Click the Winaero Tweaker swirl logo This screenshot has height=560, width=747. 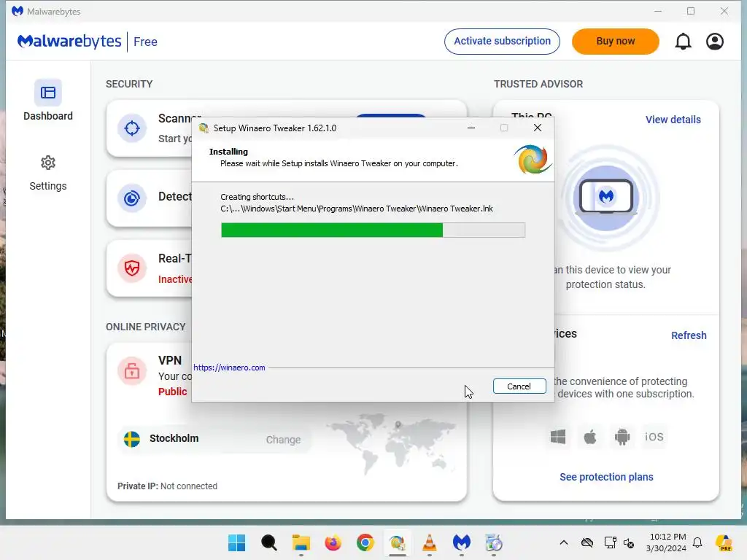pyautogui.click(x=533, y=160)
